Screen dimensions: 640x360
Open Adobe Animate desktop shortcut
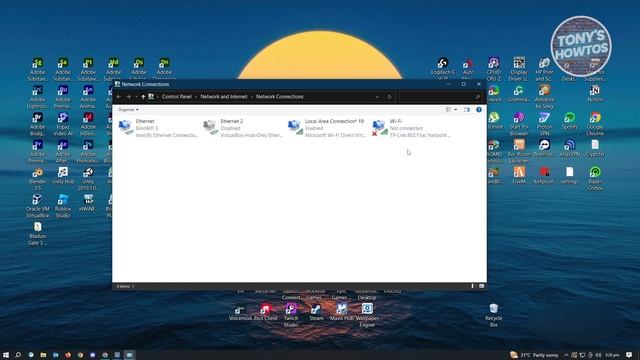click(88, 97)
